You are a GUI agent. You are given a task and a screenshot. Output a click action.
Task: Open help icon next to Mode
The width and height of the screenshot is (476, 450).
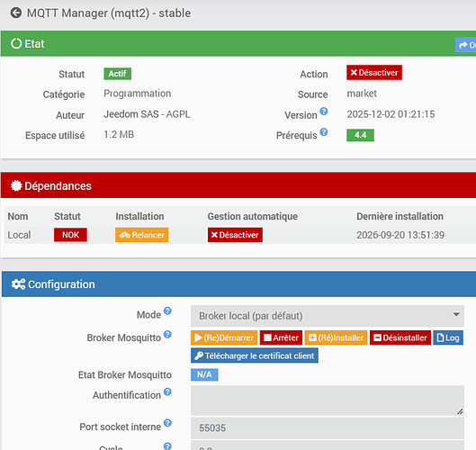[167, 310]
